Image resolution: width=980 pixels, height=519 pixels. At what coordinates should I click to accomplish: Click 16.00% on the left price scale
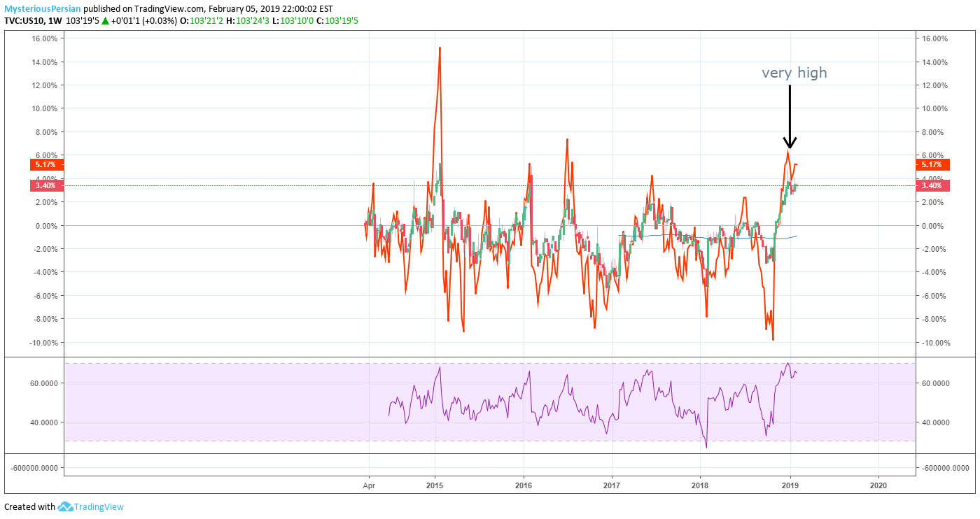(x=46, y=38)
